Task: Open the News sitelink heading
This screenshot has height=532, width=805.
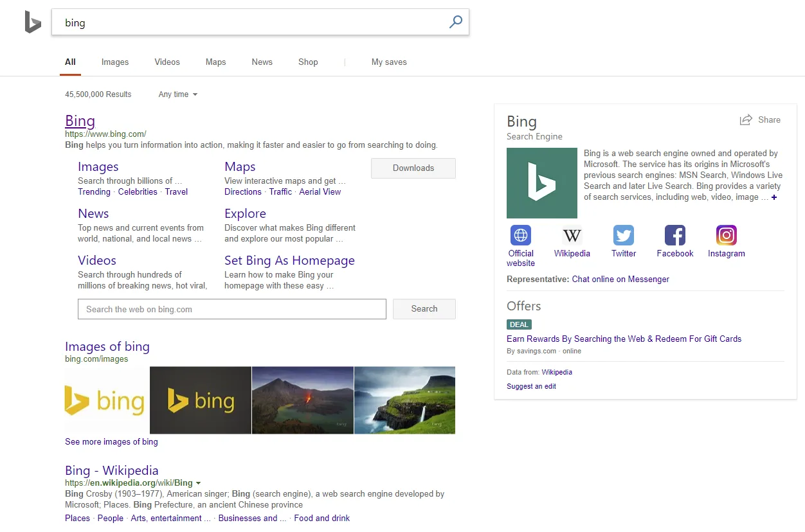Action: 93,214
